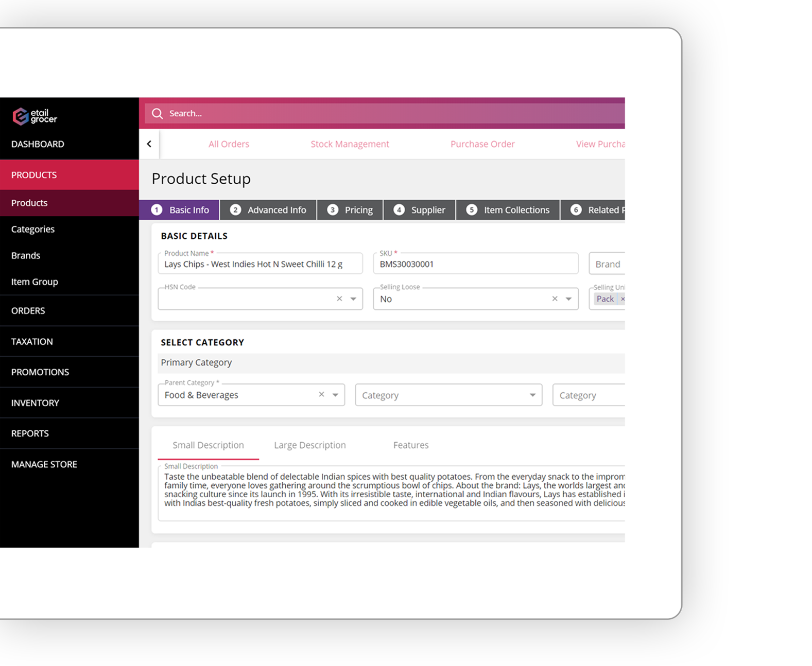Open the Features tab

click(x=411, y=445)
